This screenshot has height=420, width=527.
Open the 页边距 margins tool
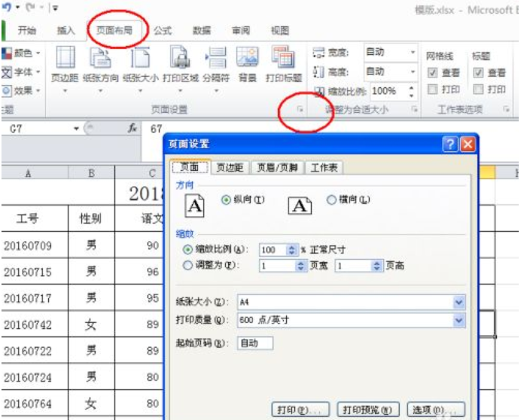pyautogui.click(x=65, y=69)
